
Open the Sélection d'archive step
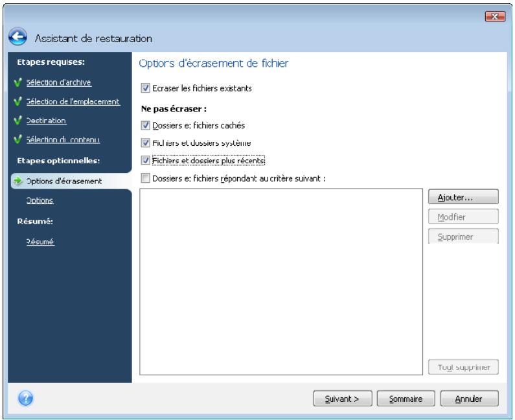tap(59, 82)
